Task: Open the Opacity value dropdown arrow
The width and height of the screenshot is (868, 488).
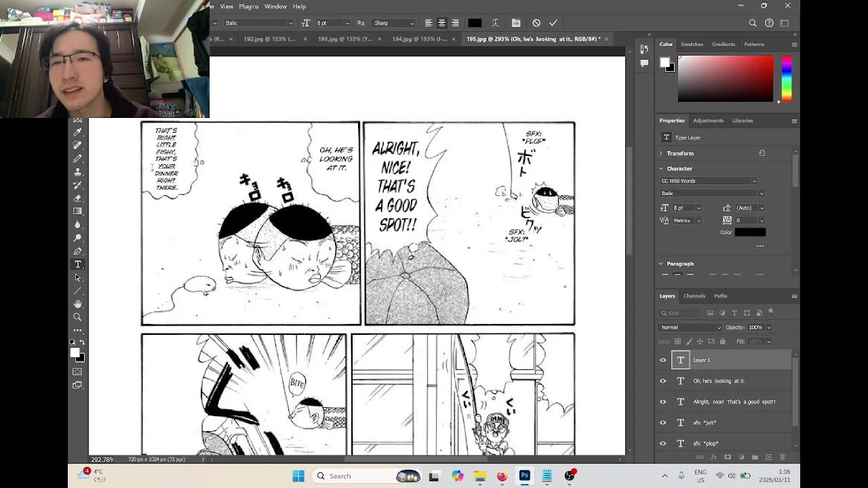Action: tap(768, 327)
